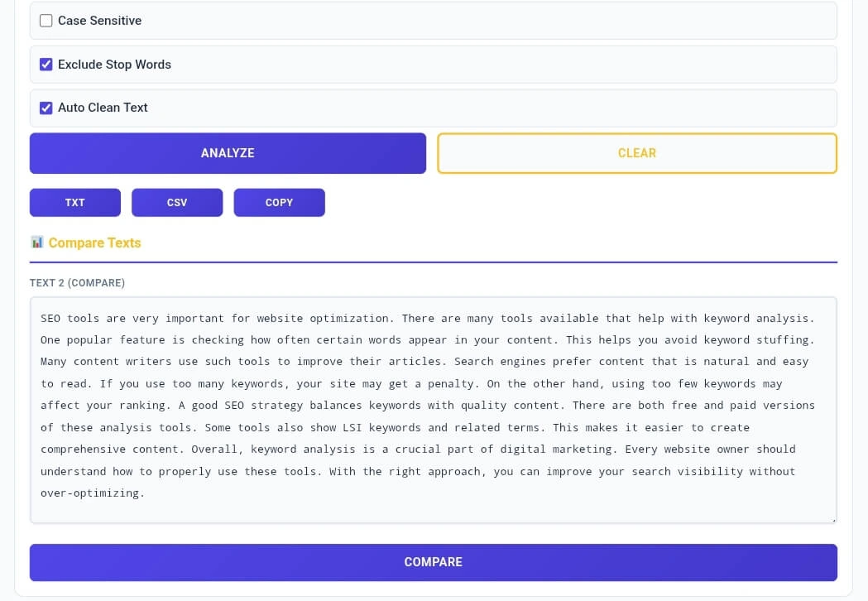Run the analysis with the ANALYZE button

pyautogui.click(x=228, y=153)
